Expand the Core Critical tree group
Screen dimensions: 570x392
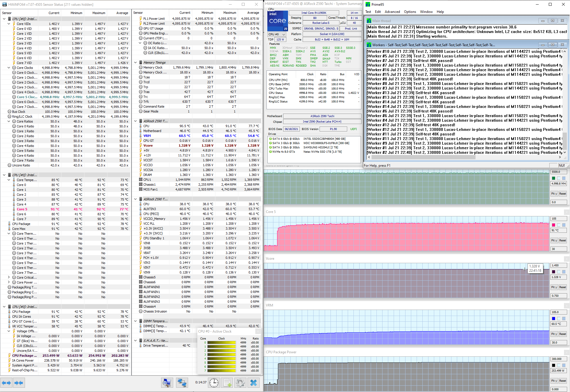pyautogui.click(x=9, y=277)
